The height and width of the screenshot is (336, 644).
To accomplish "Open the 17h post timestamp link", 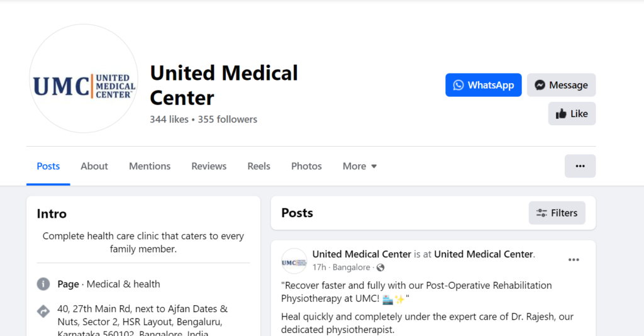I will point(318,267).
